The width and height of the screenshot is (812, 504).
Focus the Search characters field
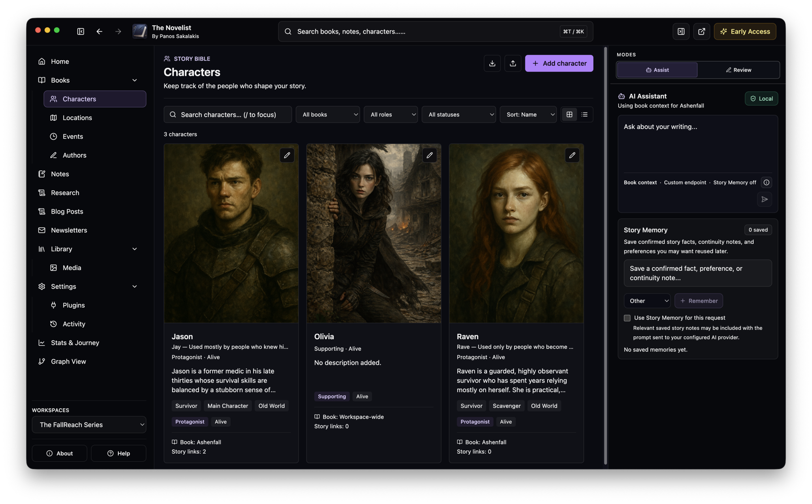[x=228, y=115]
